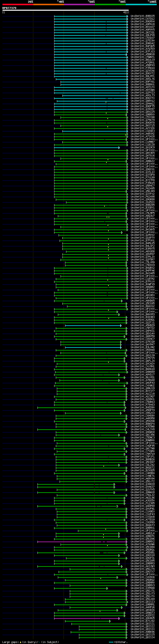Click the white query sequence bar
Screen dimensions: 159x644
click(65, 10)
